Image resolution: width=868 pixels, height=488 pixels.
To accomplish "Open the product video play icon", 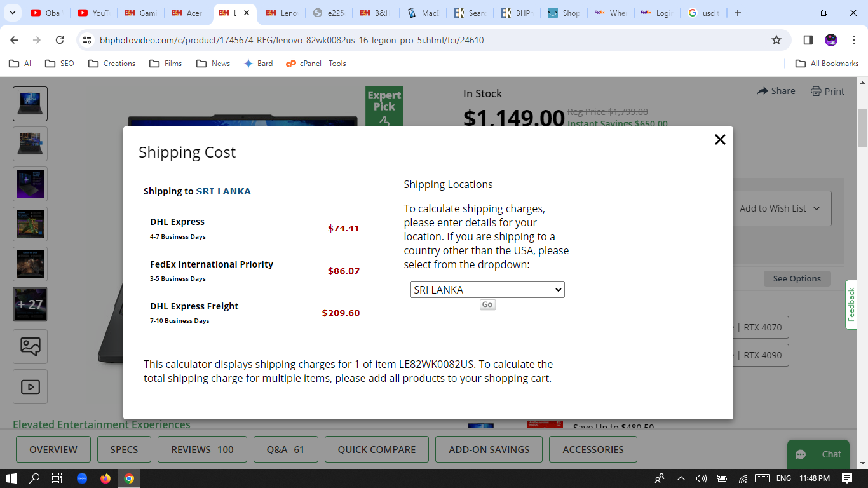I will coord(31,386).
